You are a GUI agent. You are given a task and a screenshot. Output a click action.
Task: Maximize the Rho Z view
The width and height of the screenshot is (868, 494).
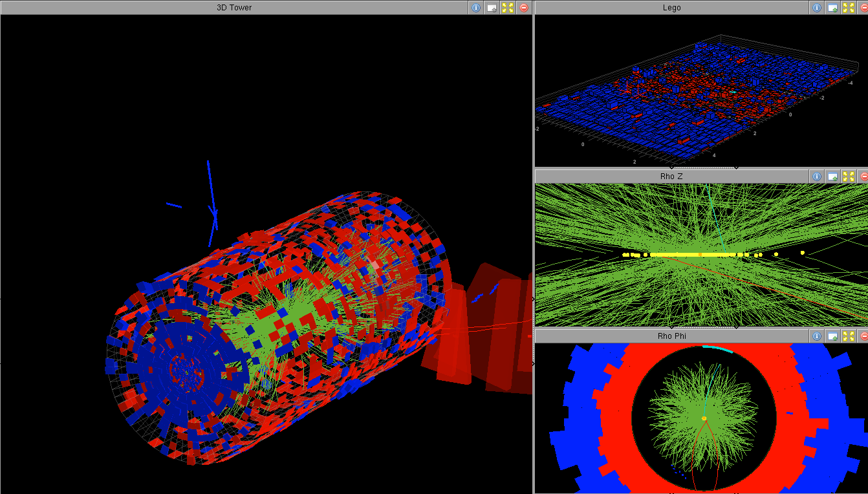(x=849, y=176)
